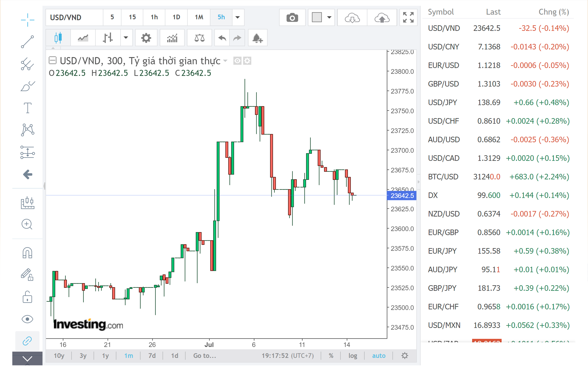This screenshot has height=366, width=588.
Task: Click the camera screenshot icon
Action: [292, 18]
